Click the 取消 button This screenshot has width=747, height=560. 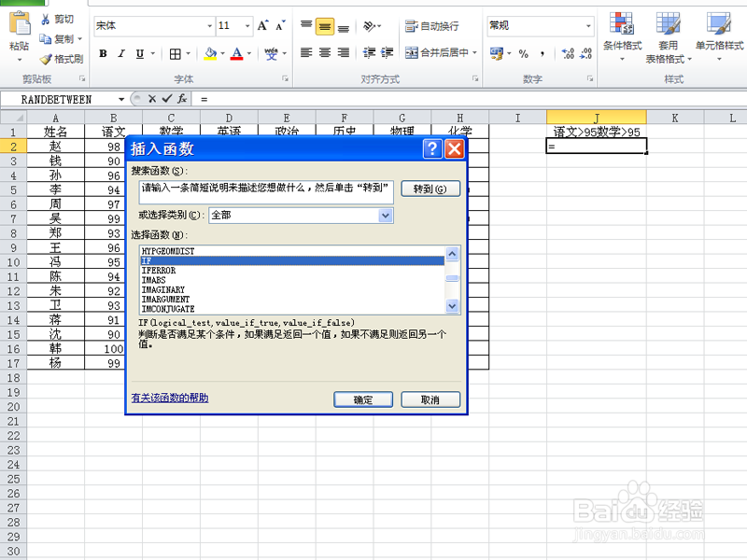pyautogui.click(x=430, y=399)
